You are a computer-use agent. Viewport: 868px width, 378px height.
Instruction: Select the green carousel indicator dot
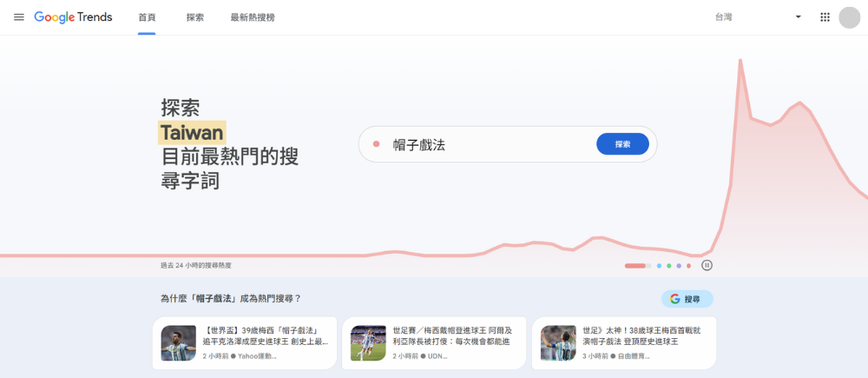668,266
